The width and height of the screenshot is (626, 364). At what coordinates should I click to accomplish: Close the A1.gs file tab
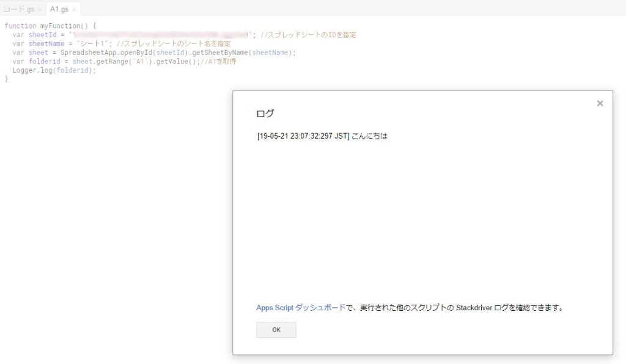click(x=74, y=10)
